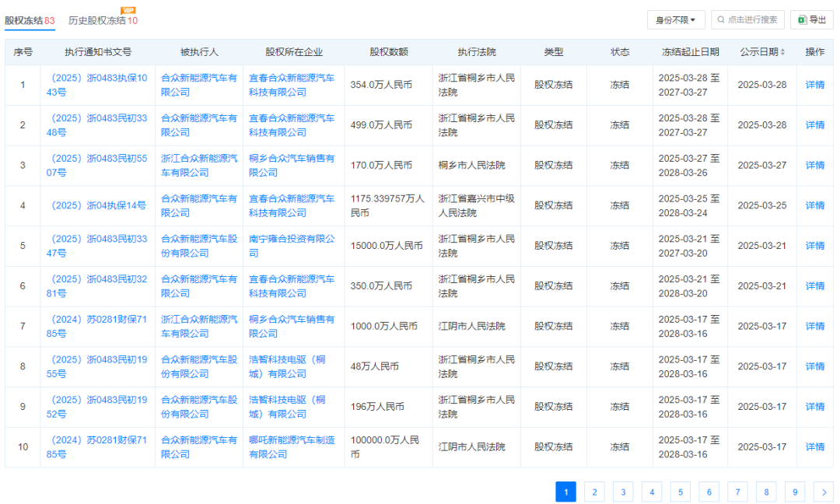
Task: Open case (2025)浙0483民初1952号
Action: [97, 407]
